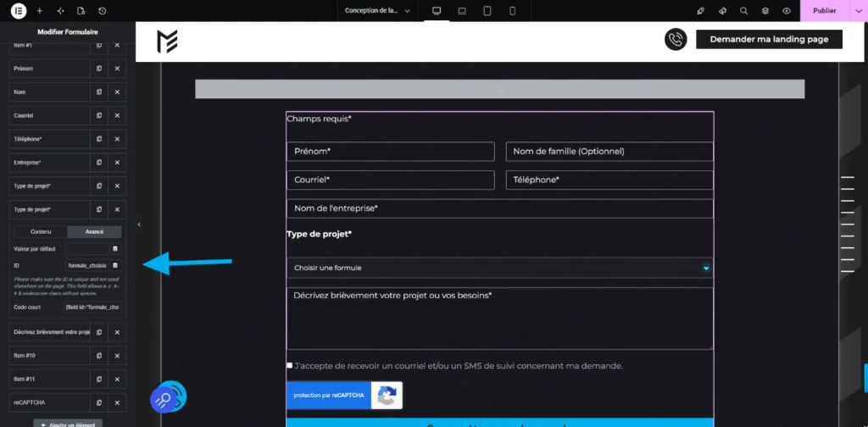868x427 pixels.
Task: Open the finder search icon
Action: pyautogui.click(x=743, y=10)
